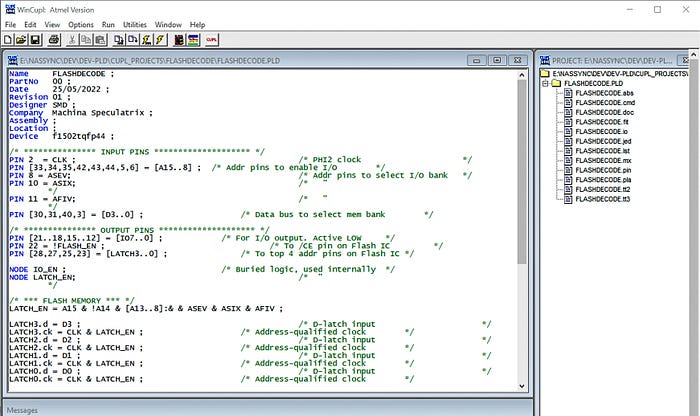Place cursor on the 'Device f1502tqfp44' line
Viewport: 700px width, 416px height.
[x=62, y=136]
